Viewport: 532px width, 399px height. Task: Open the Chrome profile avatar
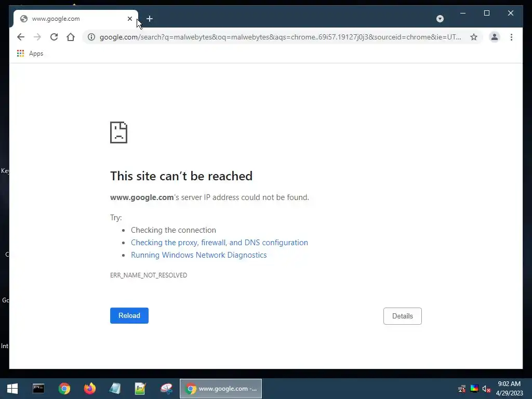click(x=495, y=37)
